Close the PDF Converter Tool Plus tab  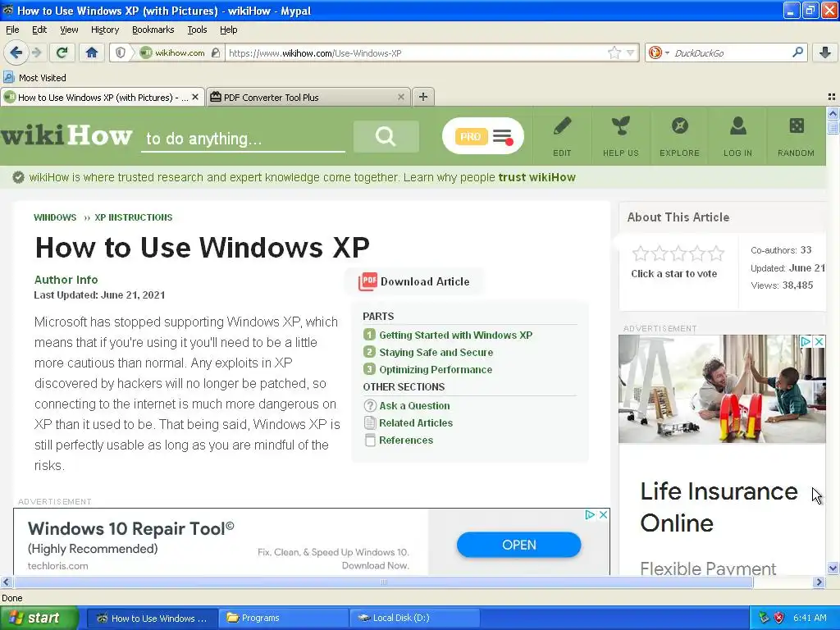pos(400,97)
